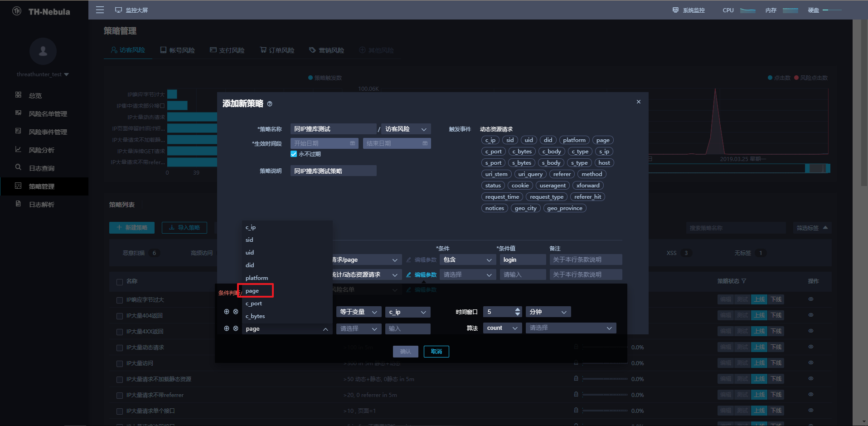The image size is (868, 426).
Task: Click the 结束日期 calendar icon
Action: coord(425,143)
